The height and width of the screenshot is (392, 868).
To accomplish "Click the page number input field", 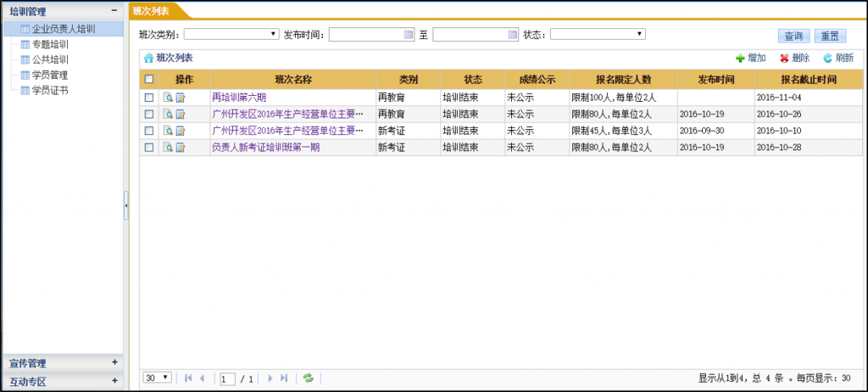I will [x=227, y=378].
